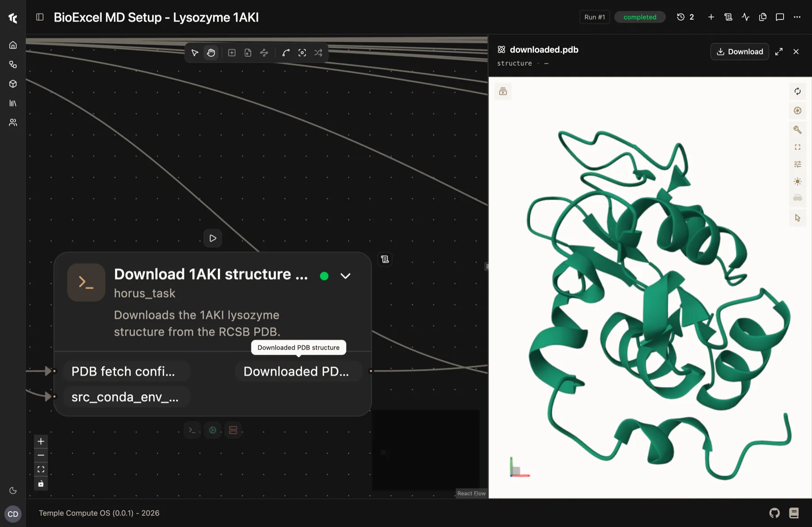Toggle the canvas interactivity lock

[41, 484]
